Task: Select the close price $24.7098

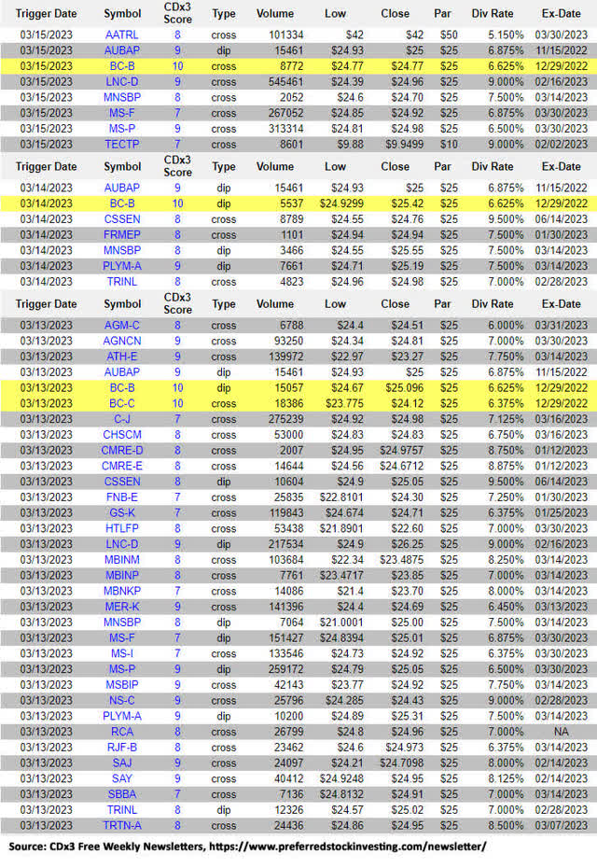Action: [x=402, y=763]
